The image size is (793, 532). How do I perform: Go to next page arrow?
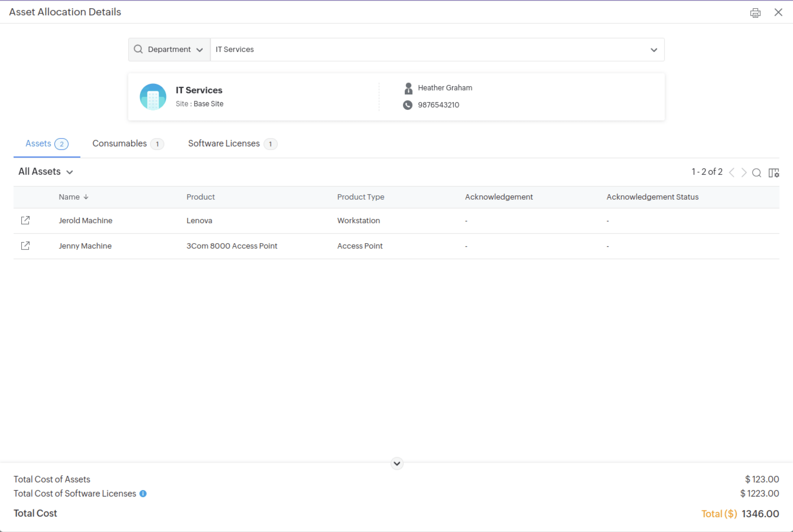tap(744, 173)
